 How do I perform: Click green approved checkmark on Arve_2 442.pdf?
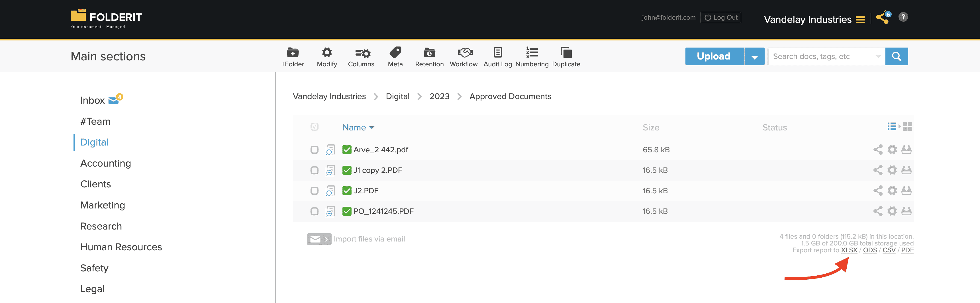(x=347, y=150)
